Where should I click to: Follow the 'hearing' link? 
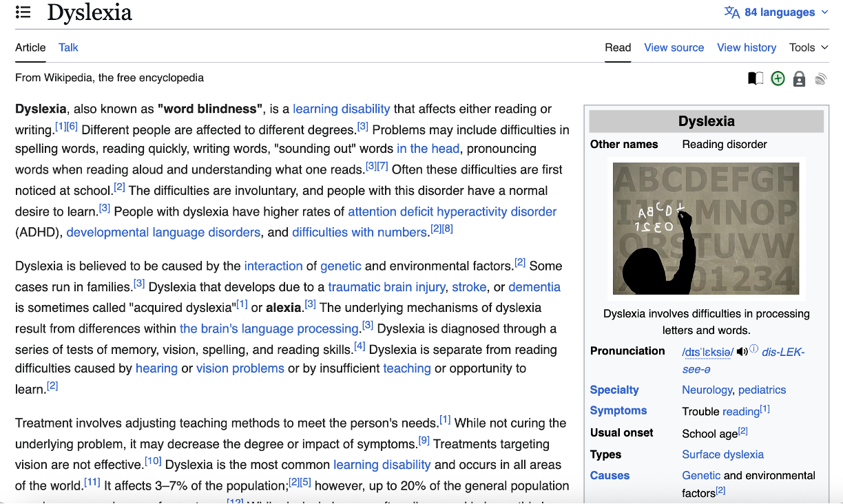(156, 368)
